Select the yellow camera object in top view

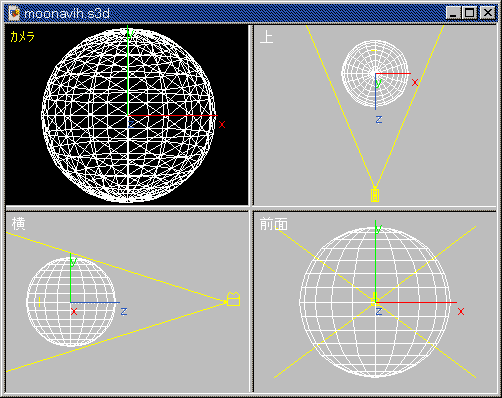[375, 195]
